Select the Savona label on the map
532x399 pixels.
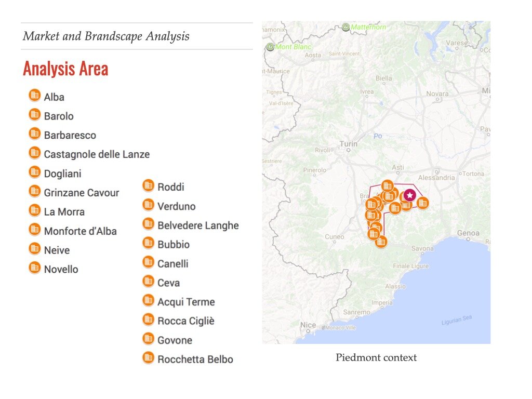(x=422, y=248)
